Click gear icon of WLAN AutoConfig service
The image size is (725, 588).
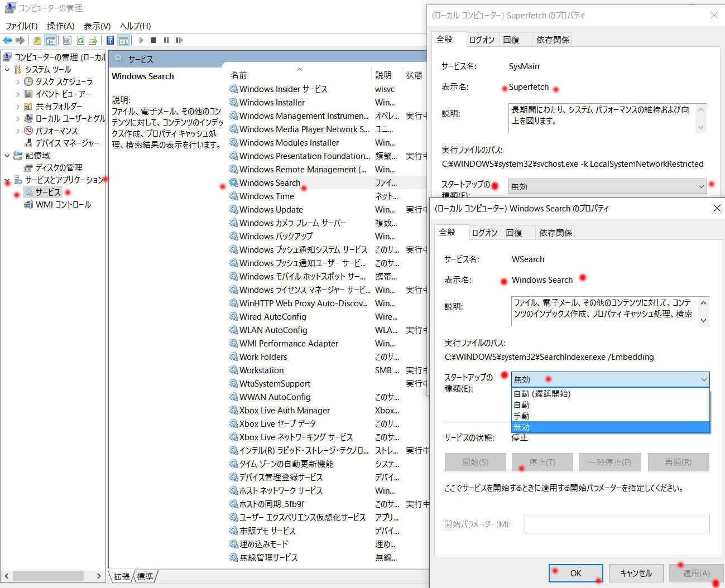(234, 330)
